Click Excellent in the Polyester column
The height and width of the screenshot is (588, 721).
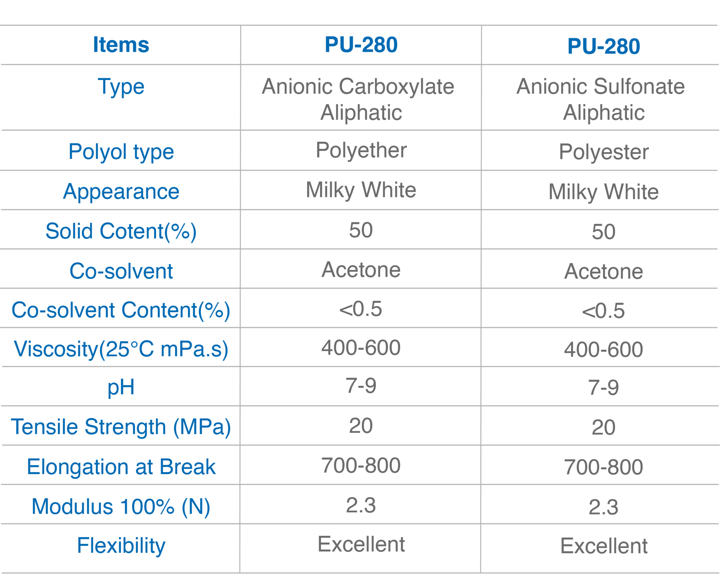[603, 546]
